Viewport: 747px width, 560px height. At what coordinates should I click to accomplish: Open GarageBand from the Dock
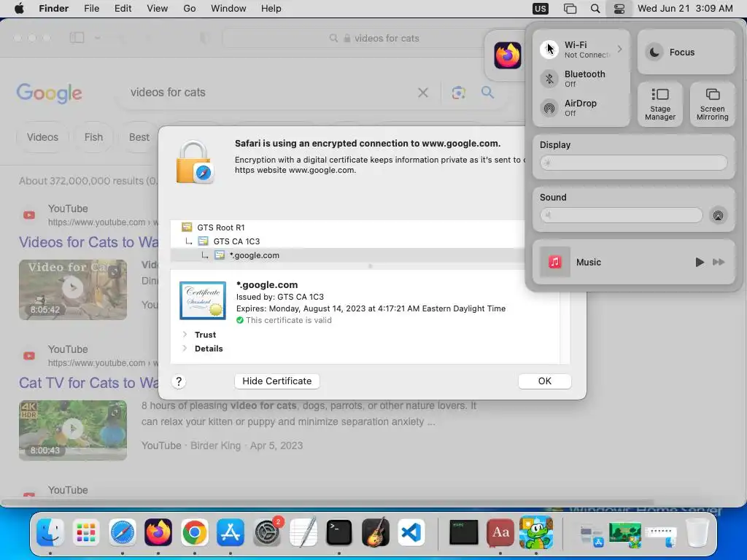(x=376, y=532)
